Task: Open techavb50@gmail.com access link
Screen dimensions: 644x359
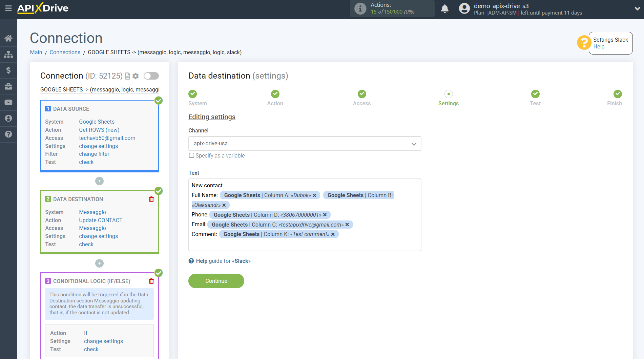Action: pyautogui.click(x=107, y=138)
